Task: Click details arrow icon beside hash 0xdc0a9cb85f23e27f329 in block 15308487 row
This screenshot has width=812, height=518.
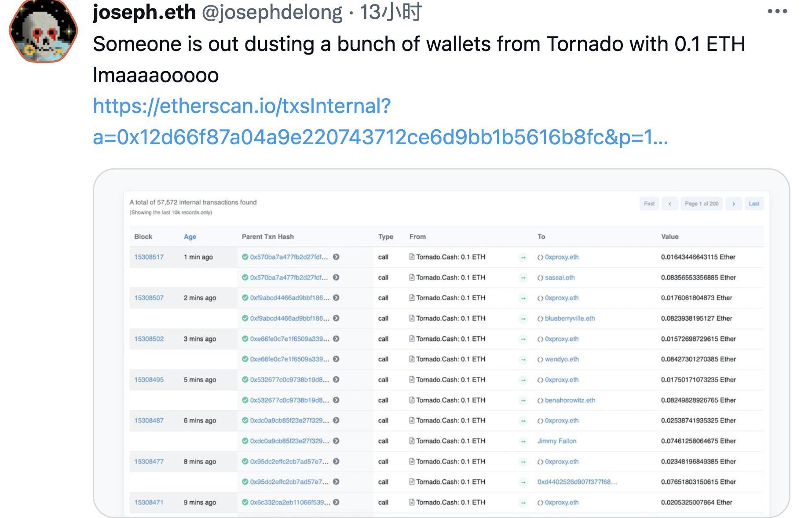Action: click(336, 421)
